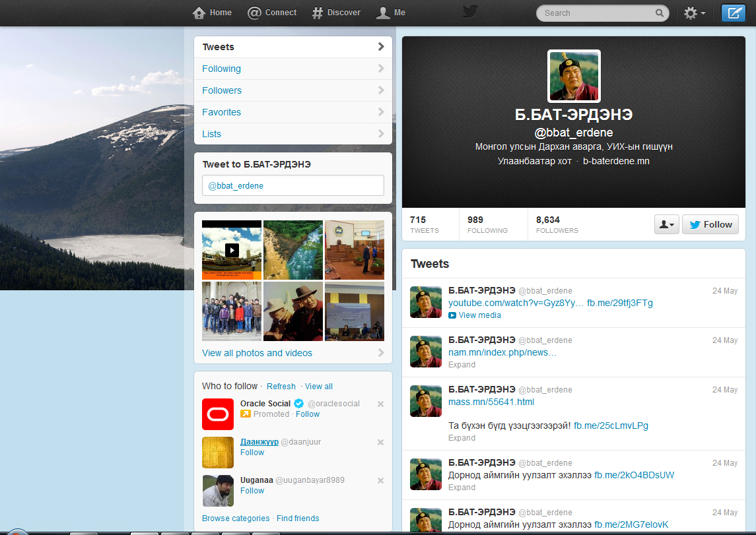Open the Me profile tab
Image resolution: width=756 pixels, height=535 pixels.
[x=391, y=13]
